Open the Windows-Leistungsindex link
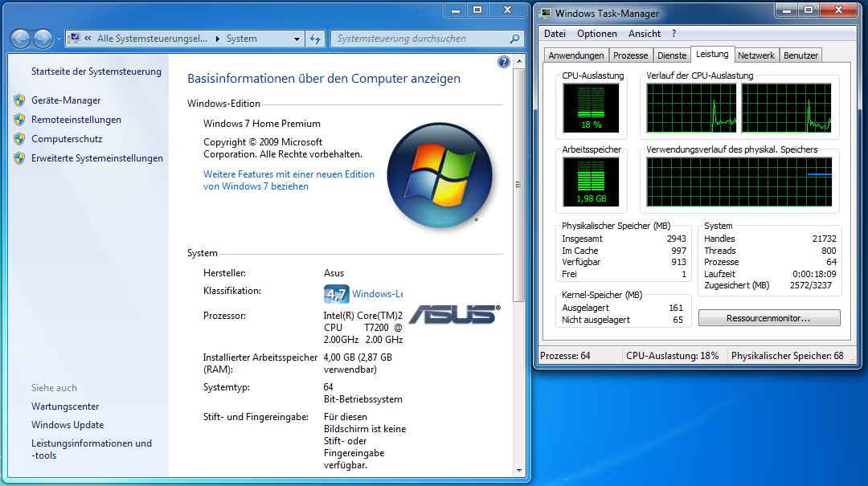 point(378,294)
